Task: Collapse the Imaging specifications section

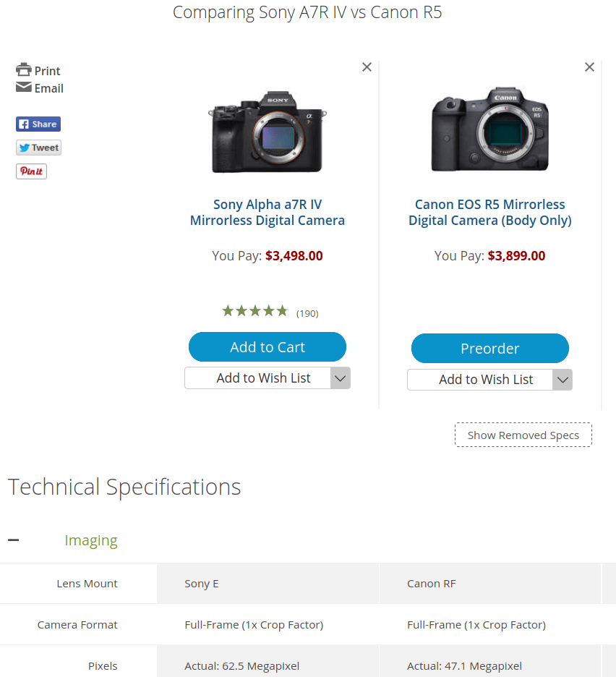Action: click(13, 540)
